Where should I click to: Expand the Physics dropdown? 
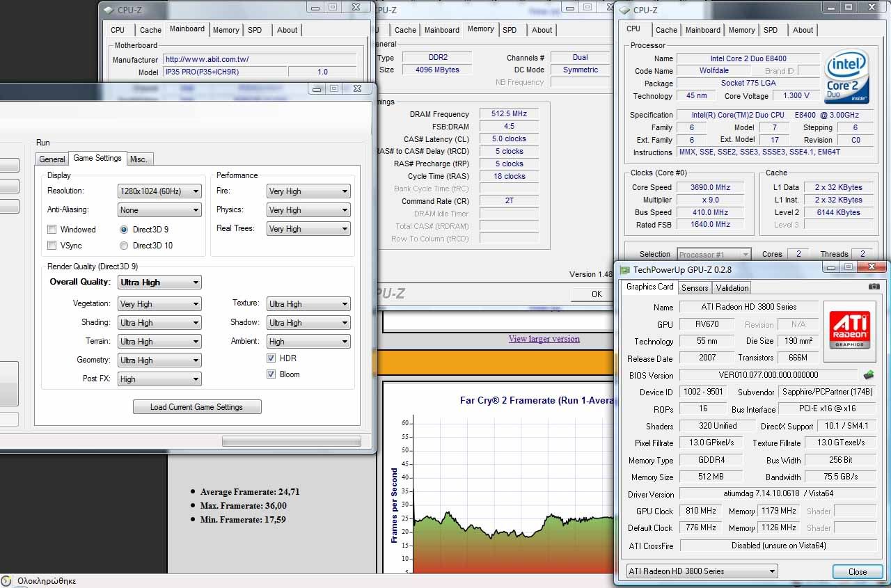click(x=308, y=210)
